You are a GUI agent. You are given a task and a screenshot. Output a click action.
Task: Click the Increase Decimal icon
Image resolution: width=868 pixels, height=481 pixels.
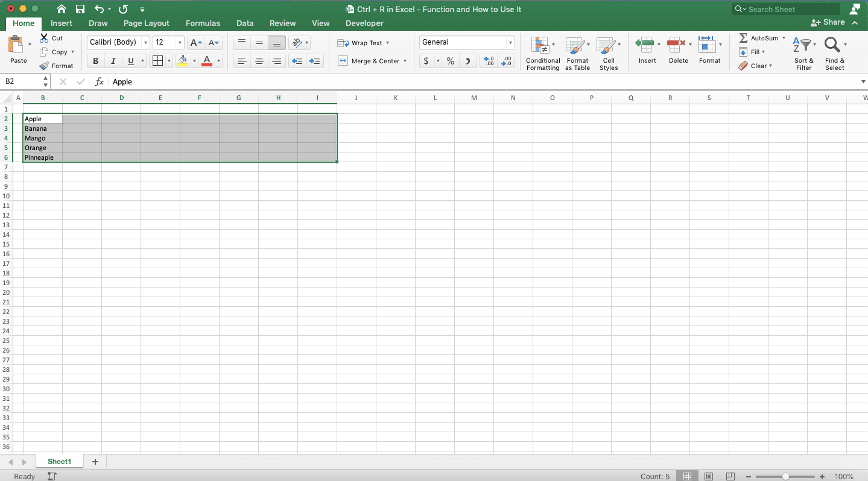point(489,60)
